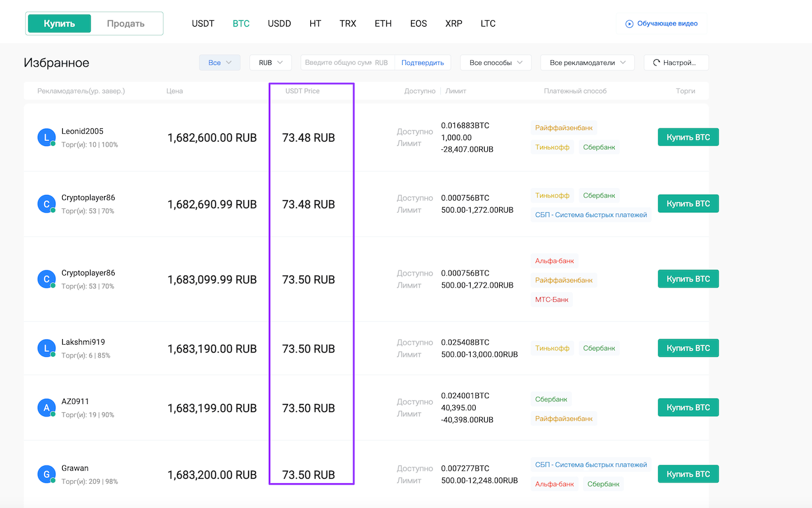Select the USDD coin tab
The image size is (812, 508).
coord(279,23)
